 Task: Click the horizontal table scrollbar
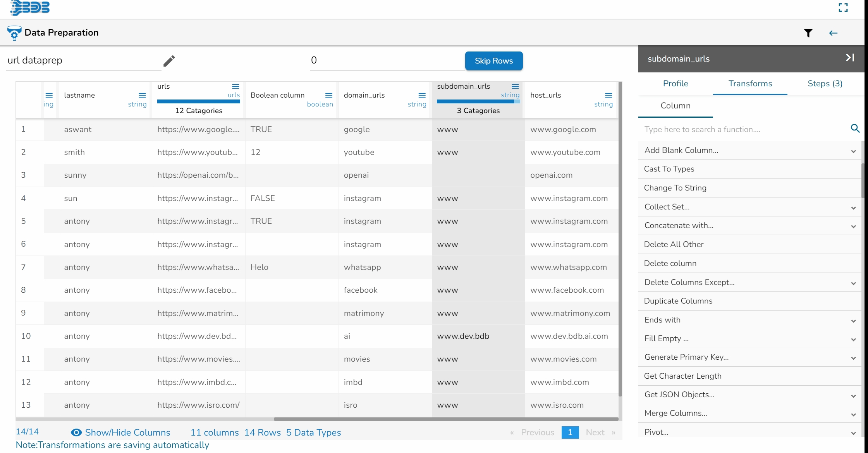(445, 419)
